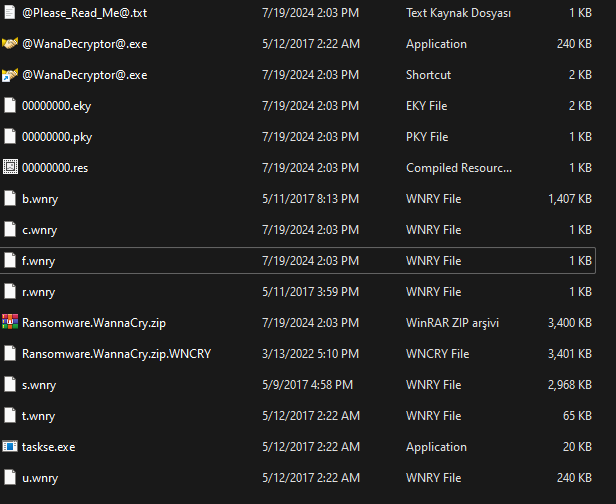This screenshot has width=616, height=504.
Task: Click the Text Kaynak Dosyası type label
Action: coord(458,13)
